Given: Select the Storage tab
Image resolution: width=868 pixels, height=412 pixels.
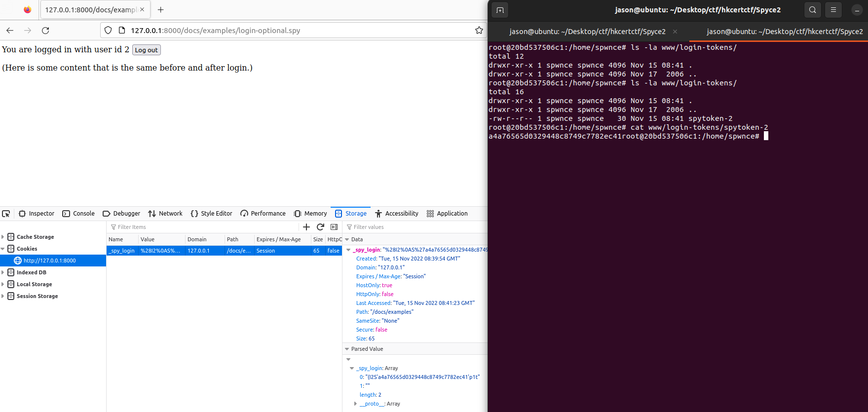Looking at the screenshot, I should coord(351,214).
